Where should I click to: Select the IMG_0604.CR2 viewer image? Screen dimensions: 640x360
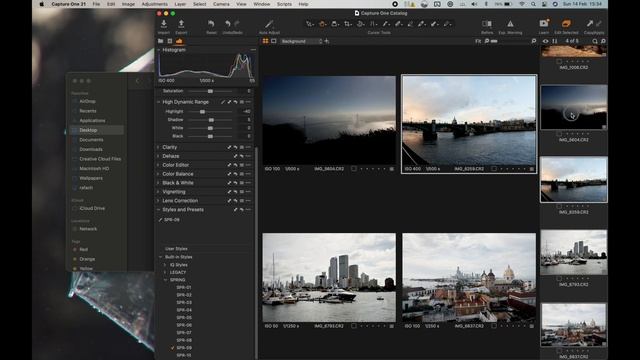[x=329, y=120]
